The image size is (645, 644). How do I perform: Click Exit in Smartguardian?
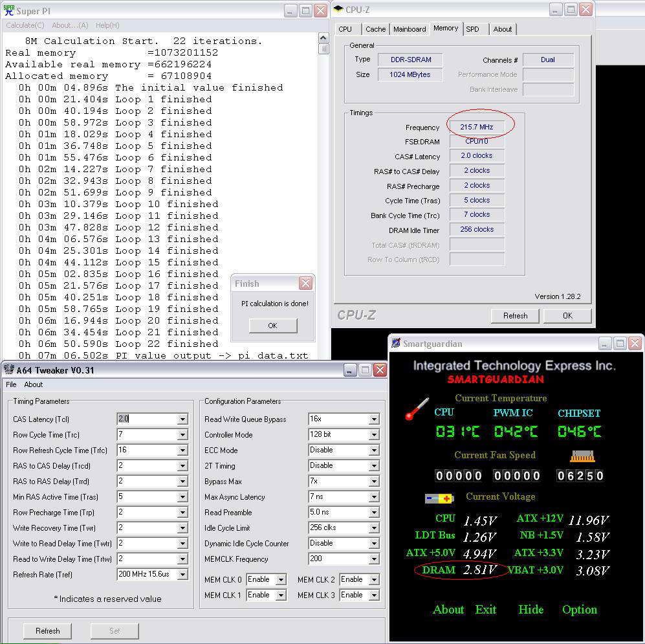coord(486,610)
